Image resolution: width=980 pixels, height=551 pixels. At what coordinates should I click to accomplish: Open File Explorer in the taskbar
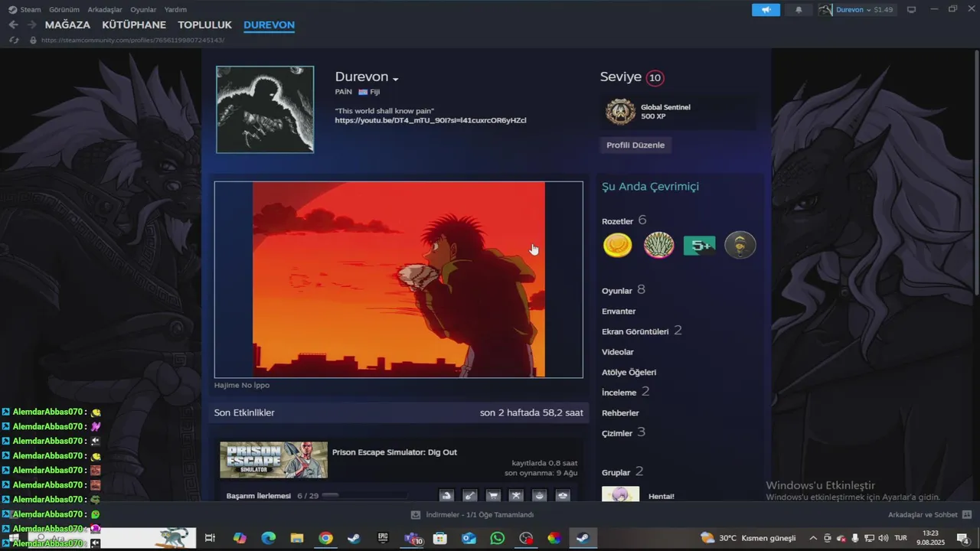[x=297, y=538]
